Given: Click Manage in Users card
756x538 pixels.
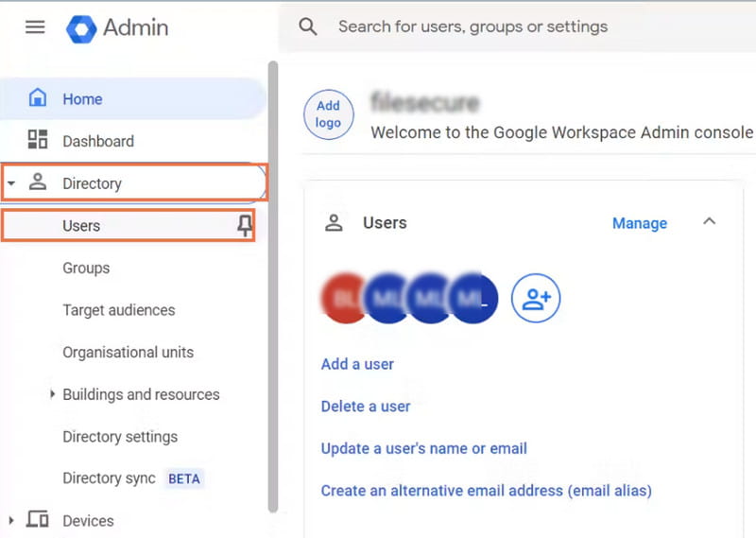Looking at the screenshot, I should coord(640,223).
